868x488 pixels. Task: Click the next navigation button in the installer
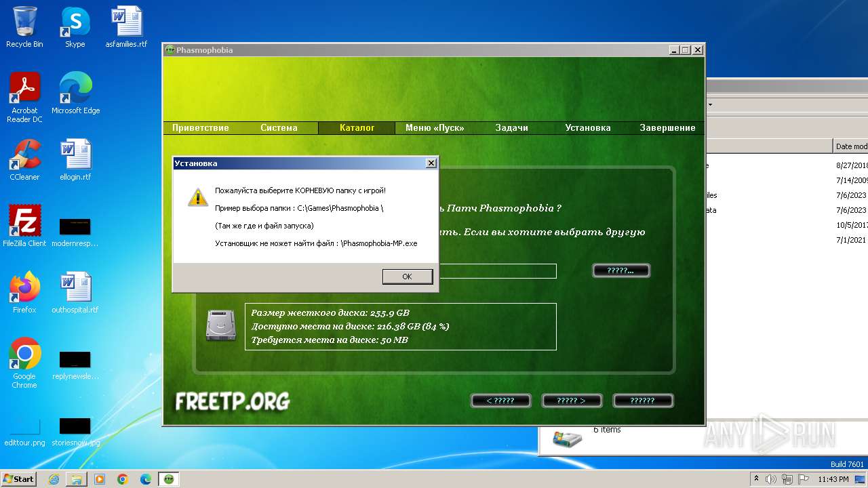coord(571,401)
